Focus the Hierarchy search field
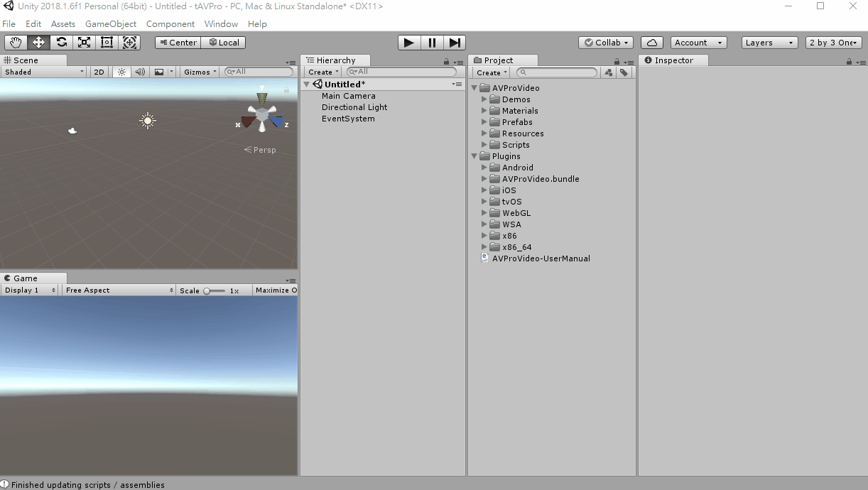The height and width of the screenshot is (490, 868). (x=401, y=72)
